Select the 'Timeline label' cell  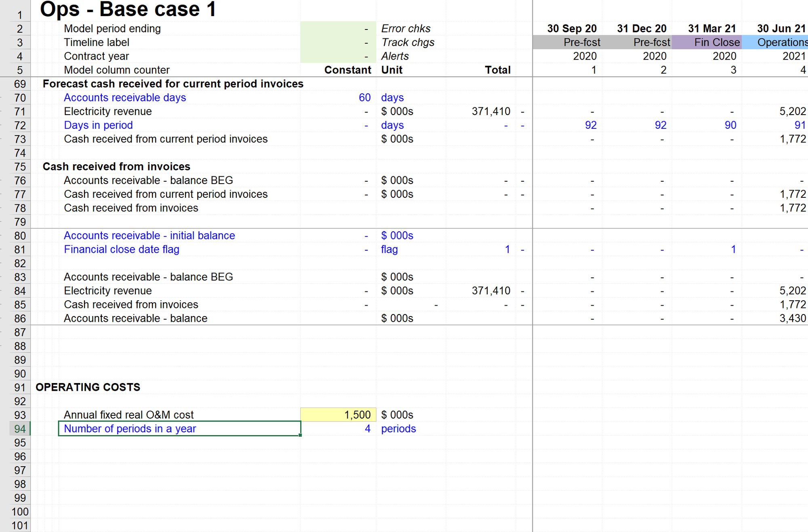tap(97, 42)
